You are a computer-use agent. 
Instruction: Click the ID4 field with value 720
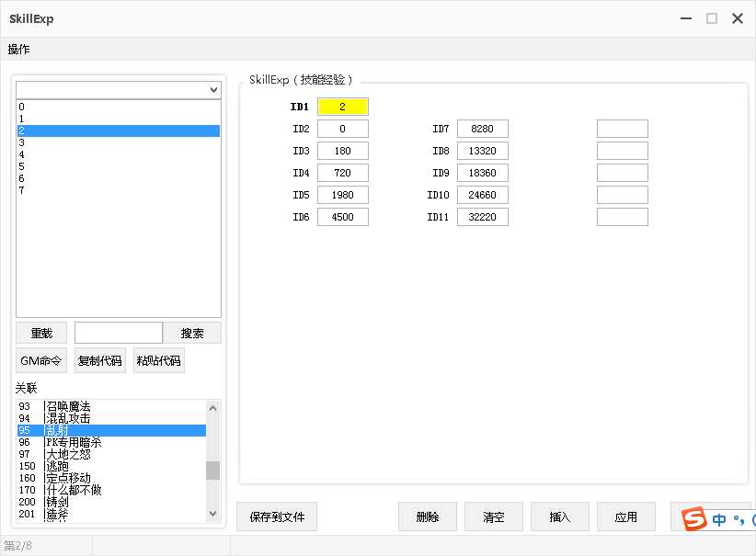[343, 173]
